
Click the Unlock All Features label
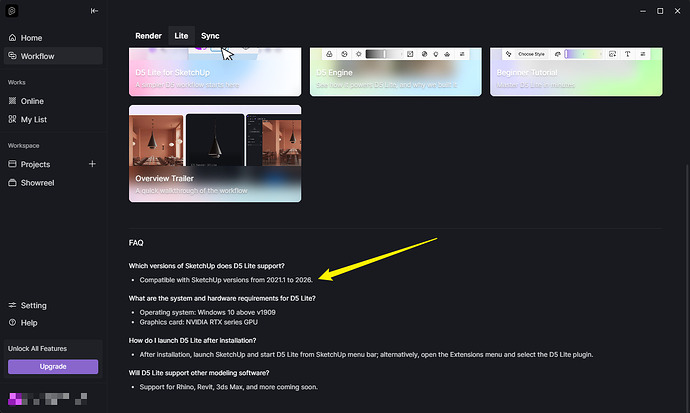click(37, 348)
